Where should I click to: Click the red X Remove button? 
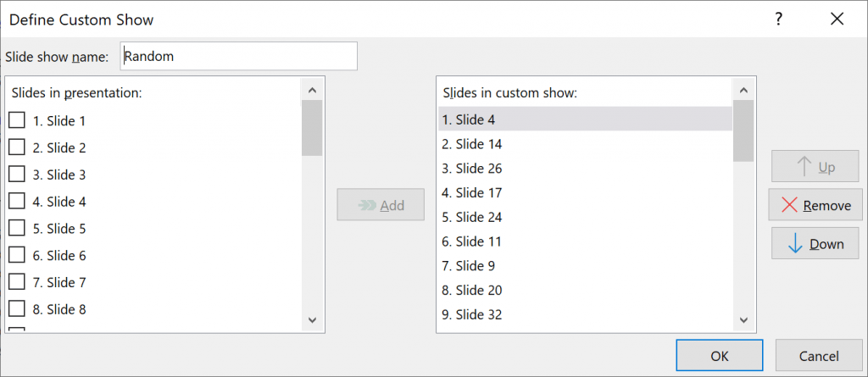pyautogui.click(x=815, y=205)
